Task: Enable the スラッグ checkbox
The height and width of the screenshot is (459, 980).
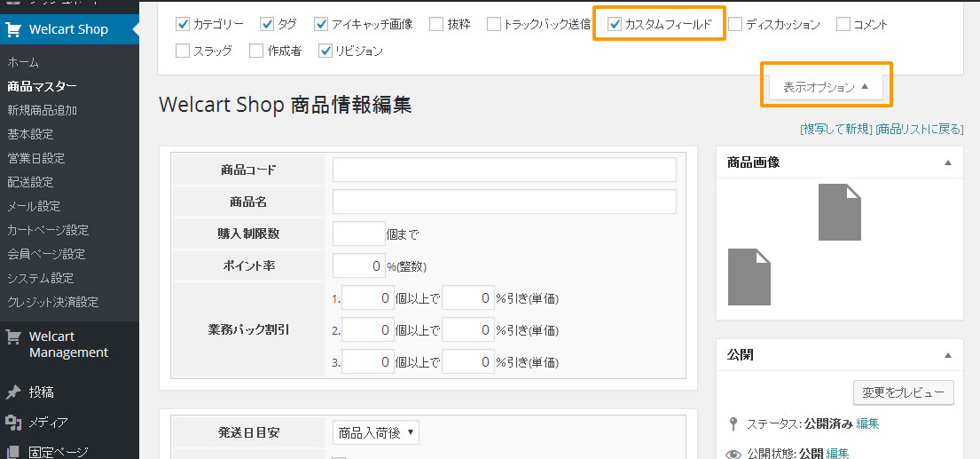Action: click(183, 51)
